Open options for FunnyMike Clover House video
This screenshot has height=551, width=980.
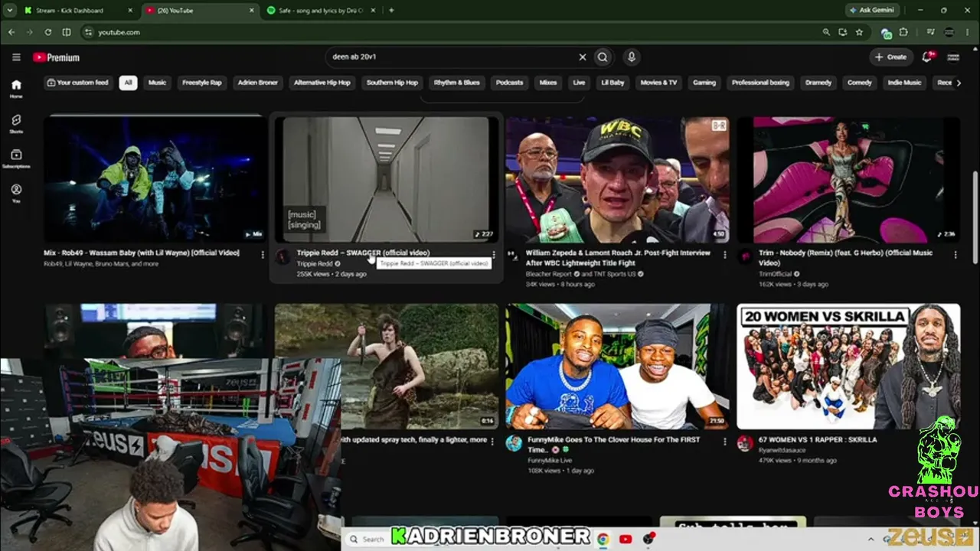coord(725,441)
